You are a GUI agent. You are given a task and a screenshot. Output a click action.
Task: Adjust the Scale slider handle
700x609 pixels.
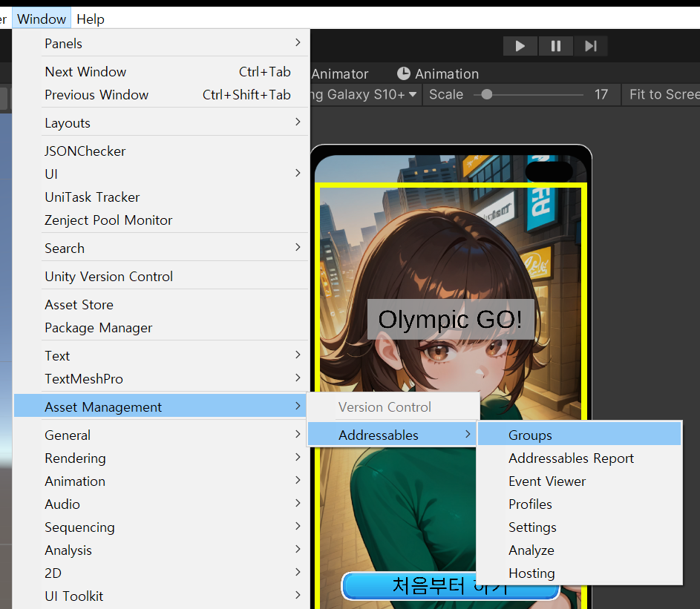pyautogui.click(x=487, y=95)
